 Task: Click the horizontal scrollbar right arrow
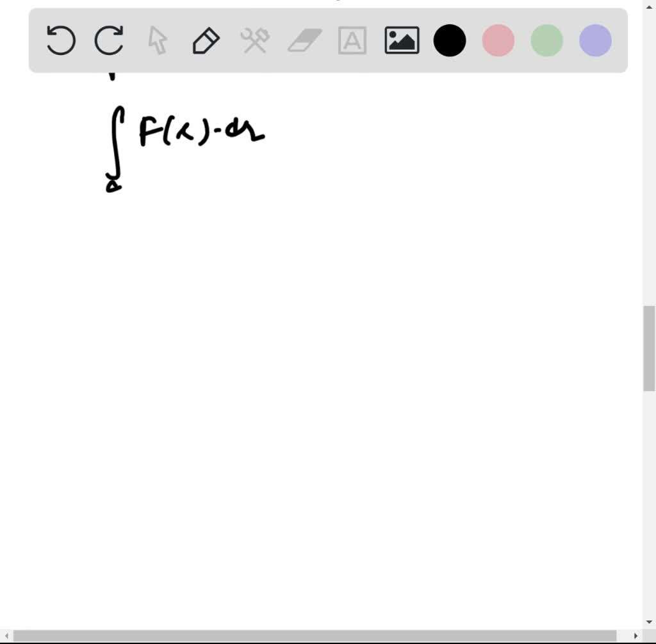pyautogui.click(x=635, y=636)
